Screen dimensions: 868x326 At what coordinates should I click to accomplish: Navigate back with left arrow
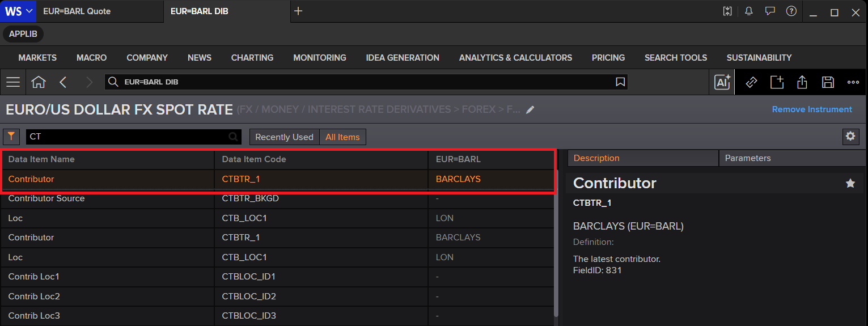[63, 82]
